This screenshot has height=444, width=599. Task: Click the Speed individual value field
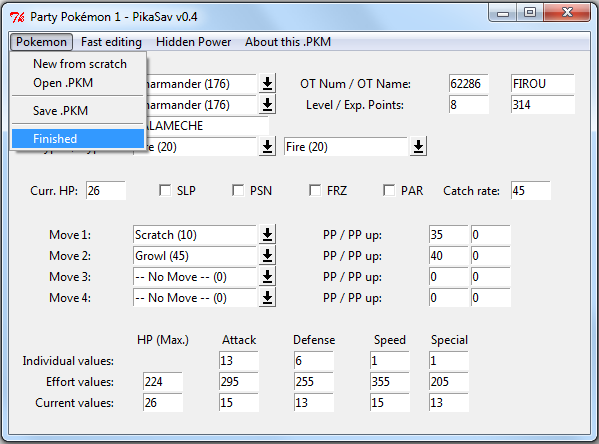coord(390,361)
